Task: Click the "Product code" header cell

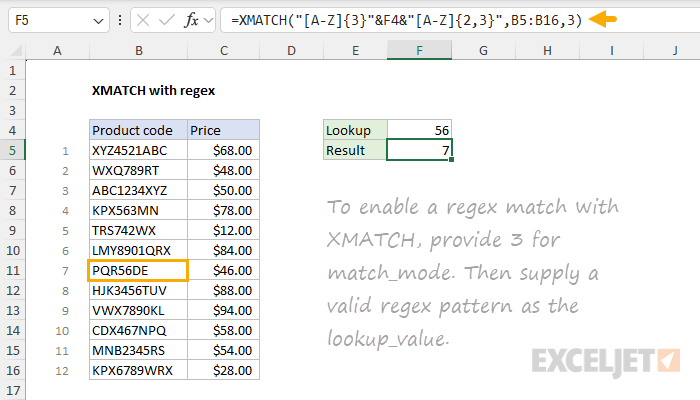Action: click(138, 130)
